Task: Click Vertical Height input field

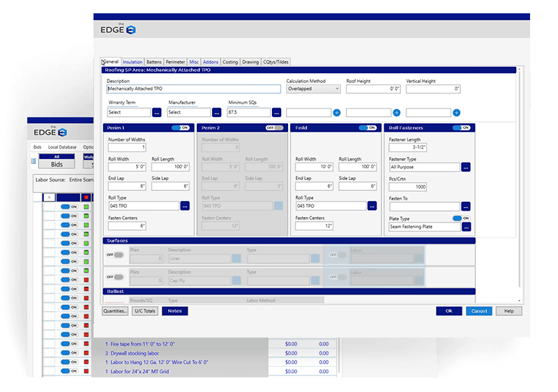Action: (433, 89)
